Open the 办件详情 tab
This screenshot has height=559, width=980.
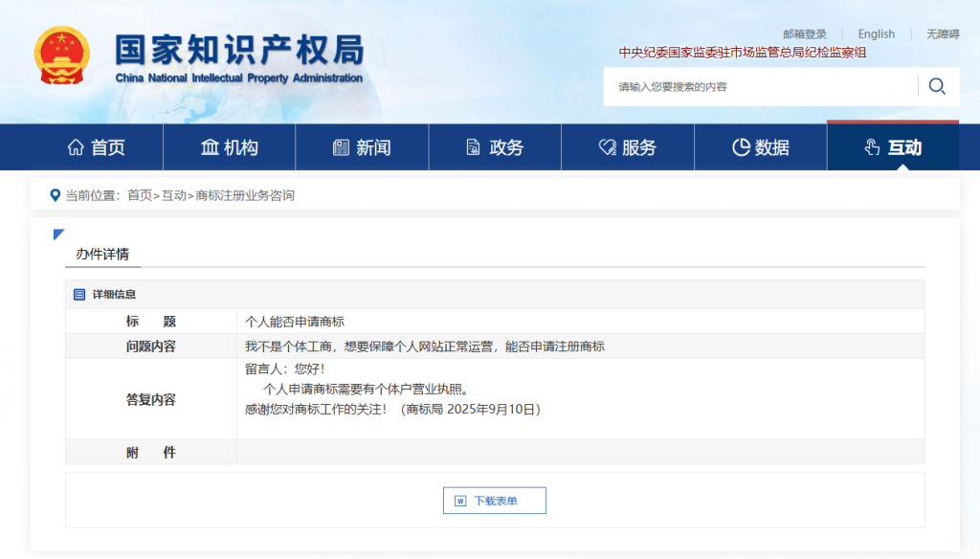[x=102, y=255]
